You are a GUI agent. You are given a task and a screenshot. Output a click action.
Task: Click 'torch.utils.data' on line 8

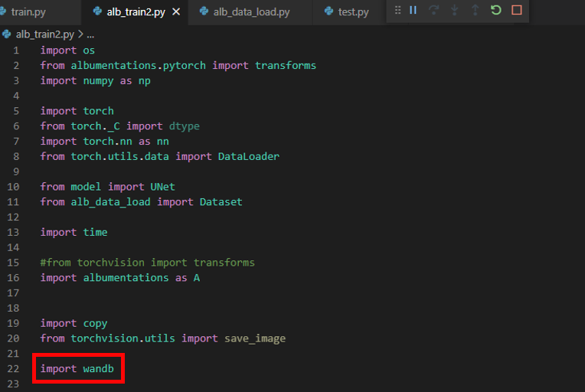pyautogui.click(x=119, y=157)
